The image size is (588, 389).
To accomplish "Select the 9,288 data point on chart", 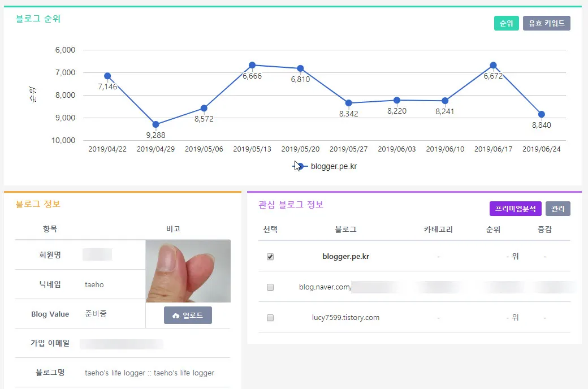I will [x=155, y=124].
